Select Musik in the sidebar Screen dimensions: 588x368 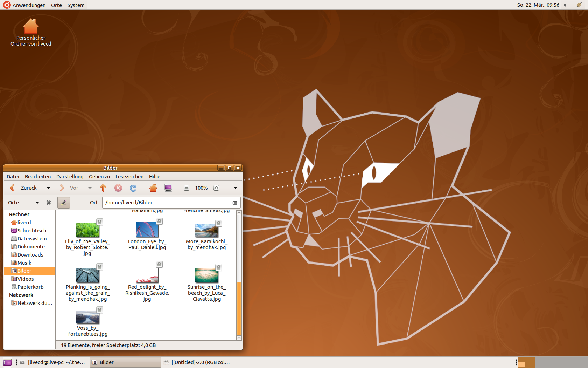[x=30, y=263]
